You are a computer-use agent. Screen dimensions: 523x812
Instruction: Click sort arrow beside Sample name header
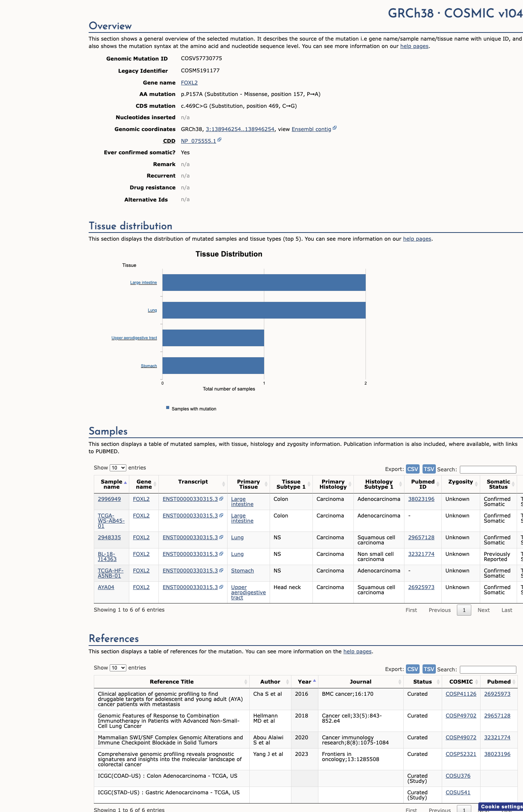tap(126, 484)
